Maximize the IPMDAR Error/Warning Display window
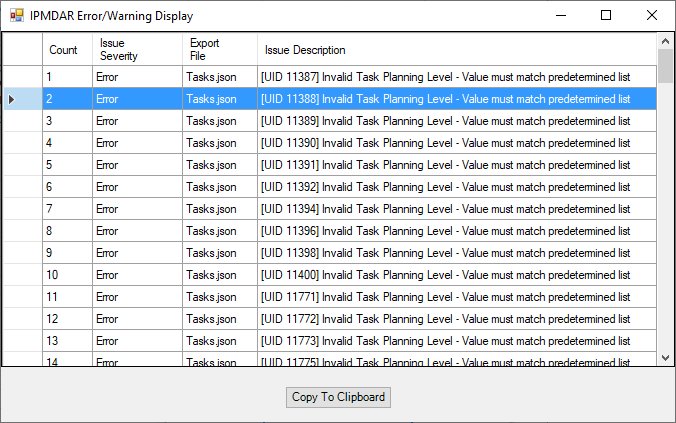This screenshot has height=423, width=676. [606, 15]
